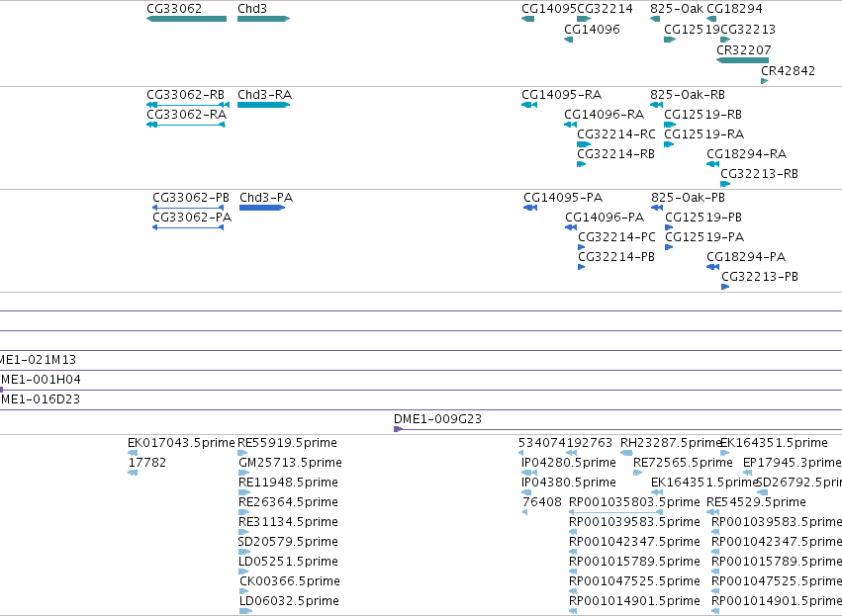Click the RH23287.5prime EST label
This screenshot has width=842, height=616.
(x=670, y=443)
